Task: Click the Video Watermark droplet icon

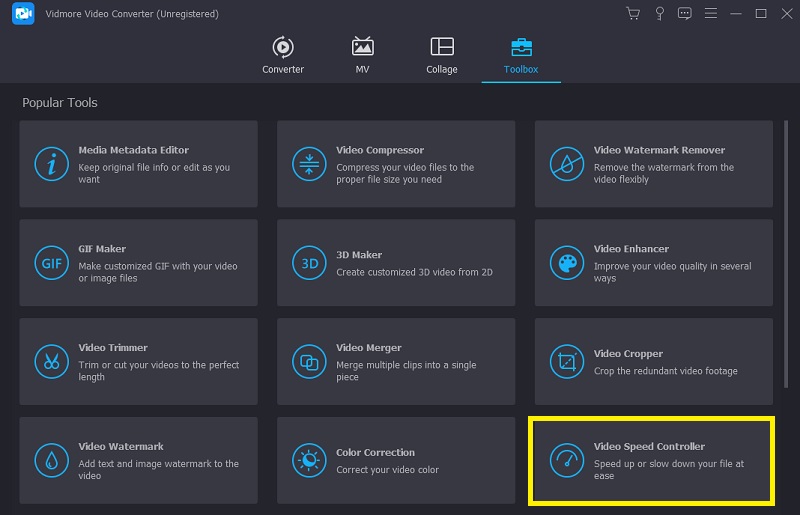Action: [x=51, y=460]
